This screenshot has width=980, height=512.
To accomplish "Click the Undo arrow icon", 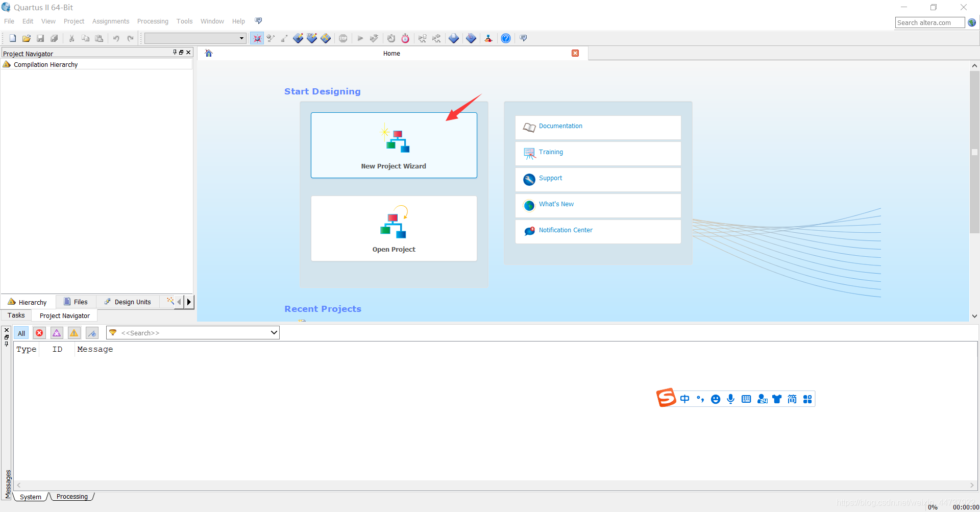I will coord(116,38).
